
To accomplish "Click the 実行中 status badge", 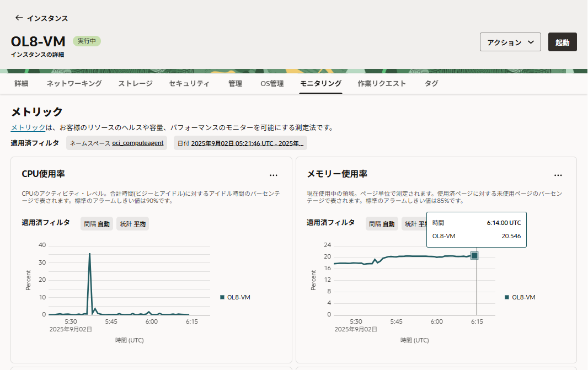I will point(86,41).
